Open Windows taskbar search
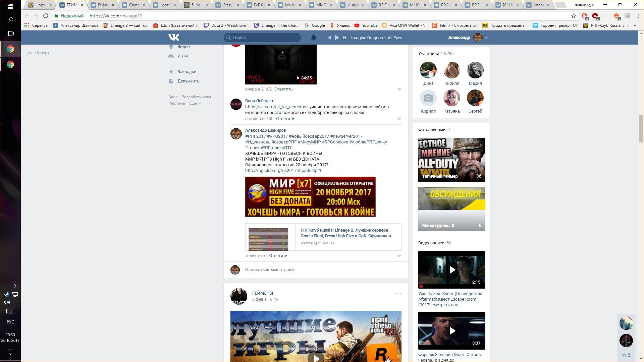This screenshot has width=644, height=362. click(10, 20)
